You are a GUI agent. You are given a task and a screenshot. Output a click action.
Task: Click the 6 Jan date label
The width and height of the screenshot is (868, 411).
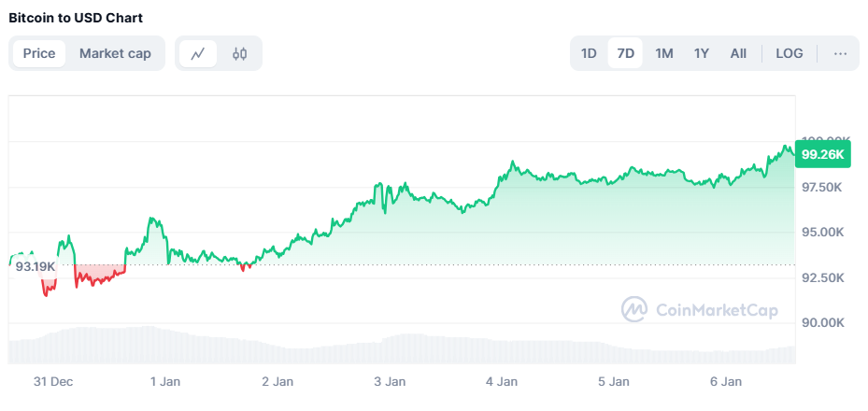[726, 382]
